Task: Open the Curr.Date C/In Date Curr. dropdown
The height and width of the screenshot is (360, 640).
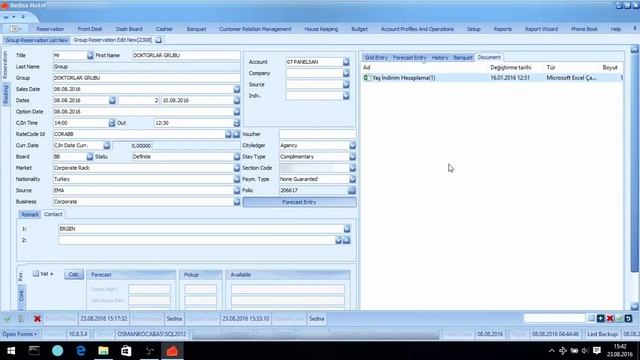Action: pyautogui.click(x=107, y=145)
